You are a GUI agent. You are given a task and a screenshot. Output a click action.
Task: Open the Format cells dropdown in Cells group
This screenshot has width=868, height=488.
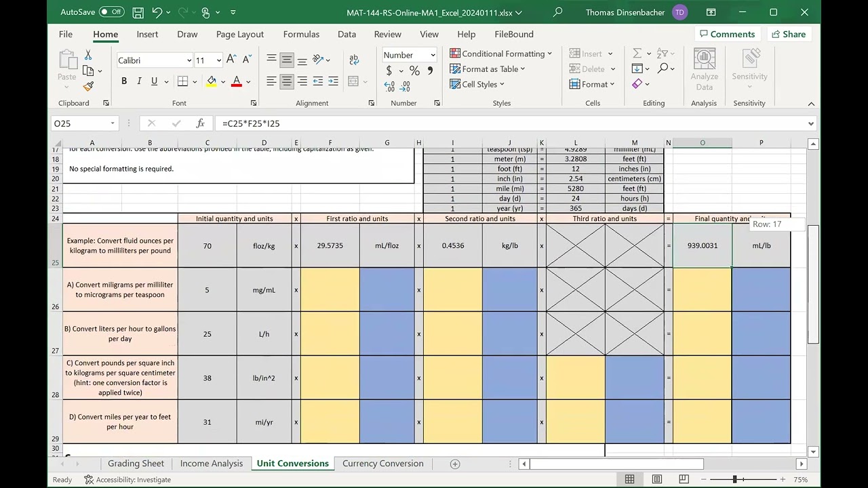tap(591, 84)
